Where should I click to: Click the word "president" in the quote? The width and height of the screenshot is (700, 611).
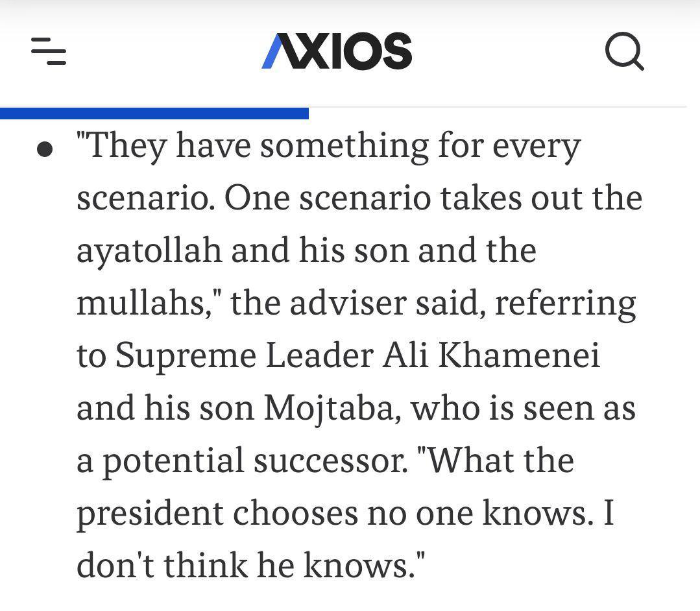(x=149, y=513)
